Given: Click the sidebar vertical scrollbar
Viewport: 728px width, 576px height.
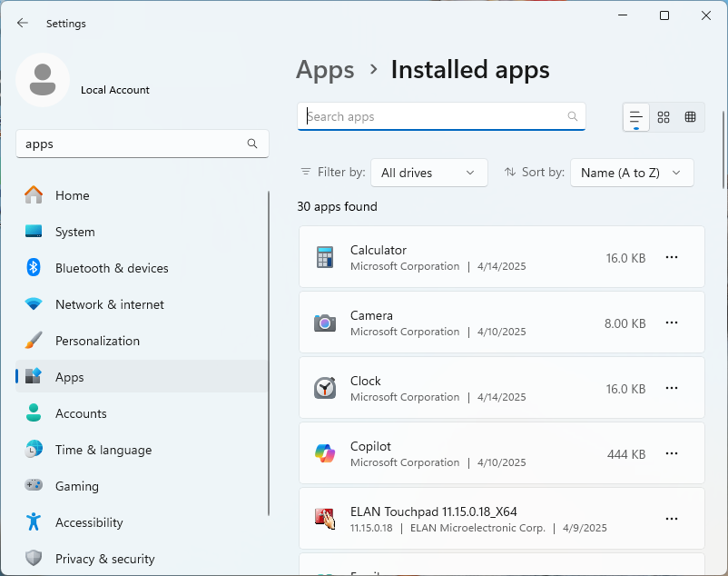Looking at the screenshot, I should [x=269, y=354].
